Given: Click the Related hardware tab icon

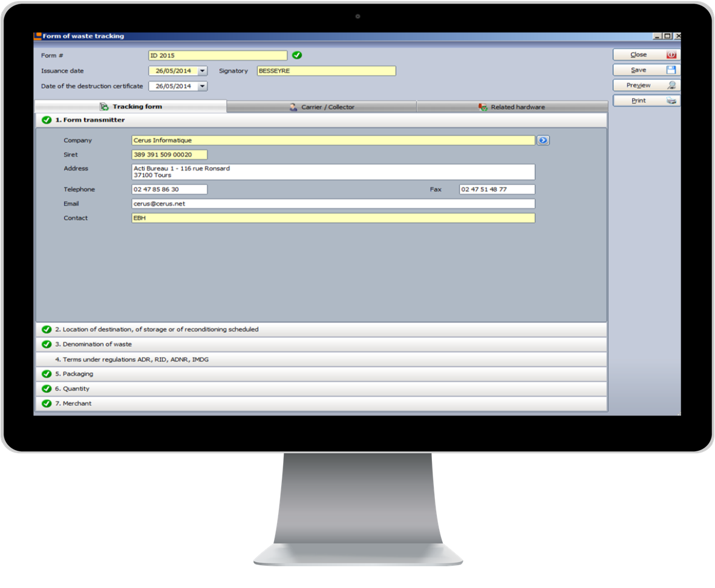Looking at the screenshot, I should 483,106.
